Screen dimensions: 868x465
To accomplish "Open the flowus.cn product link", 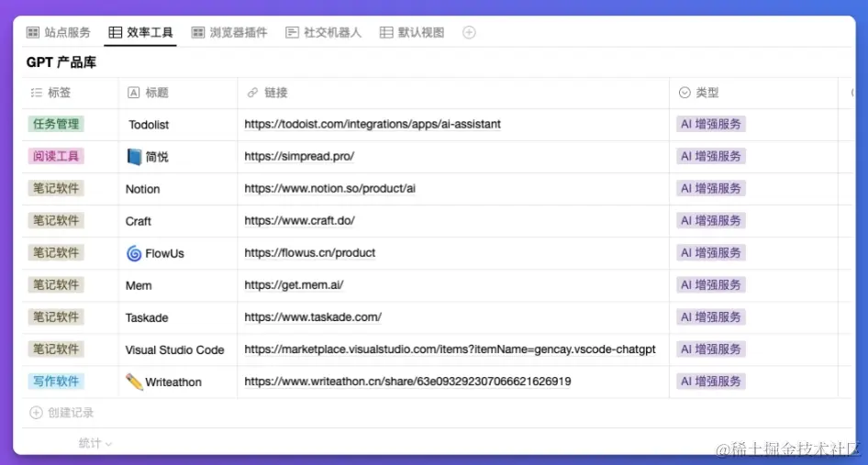I will tap(310, 252).
